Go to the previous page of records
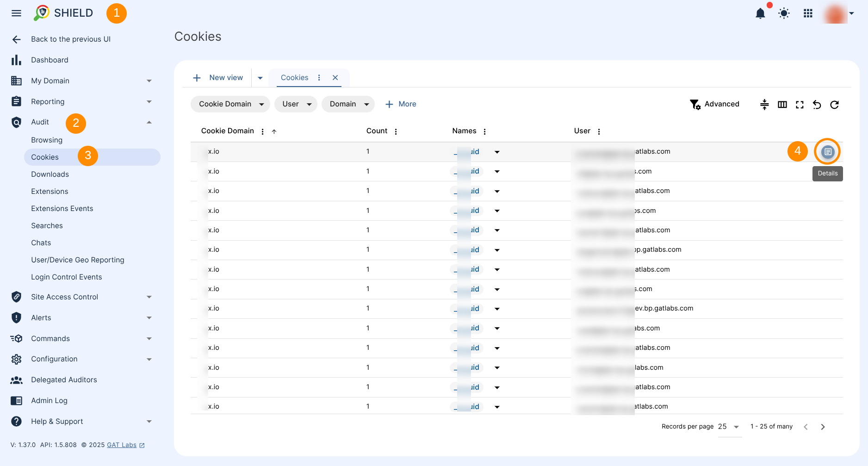The width and height of the screenshot is (868, 466). point(806,427)
